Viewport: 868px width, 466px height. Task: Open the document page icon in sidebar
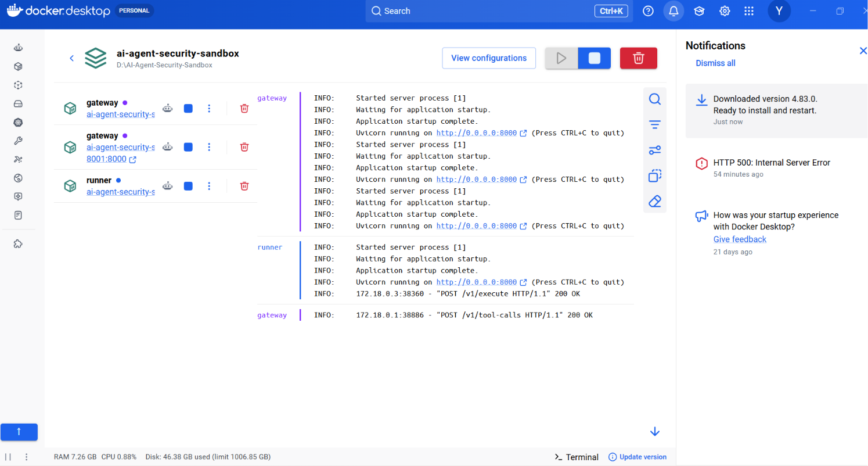pyautogui.click(x=18, y=215)
